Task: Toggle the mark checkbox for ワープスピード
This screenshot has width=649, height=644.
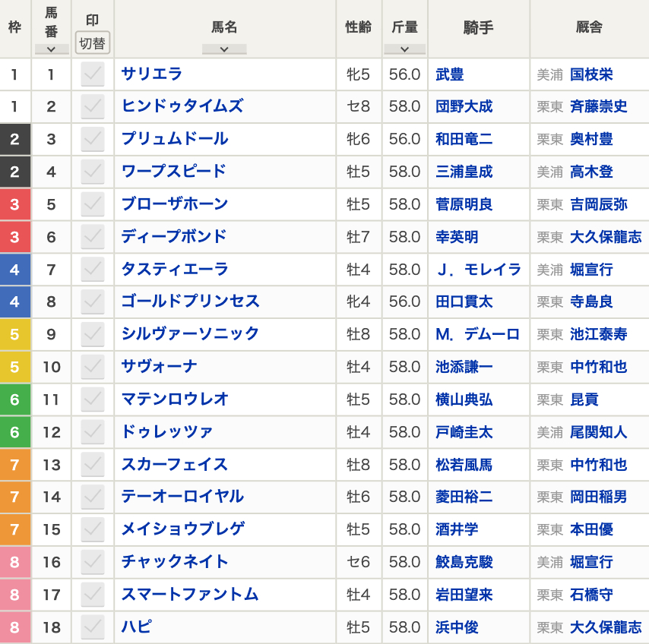Action: pos(92,172)
